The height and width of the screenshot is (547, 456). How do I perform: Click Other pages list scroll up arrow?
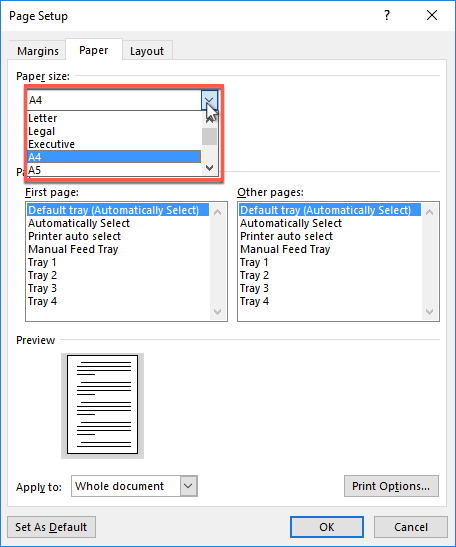point(429,212)
